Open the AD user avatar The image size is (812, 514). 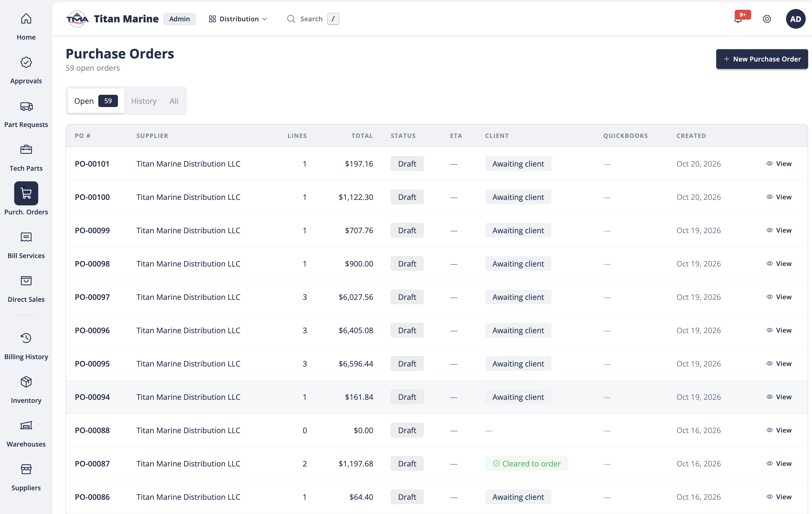795,19
